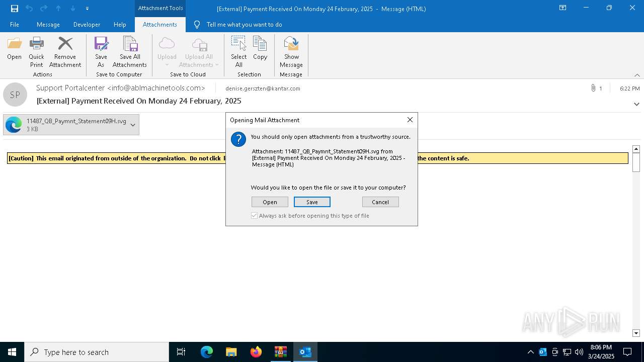Open the attachment's dropdown arrow
Viewport: 644px width, 362px height.
pyautogui.click(x=133, y=125)
